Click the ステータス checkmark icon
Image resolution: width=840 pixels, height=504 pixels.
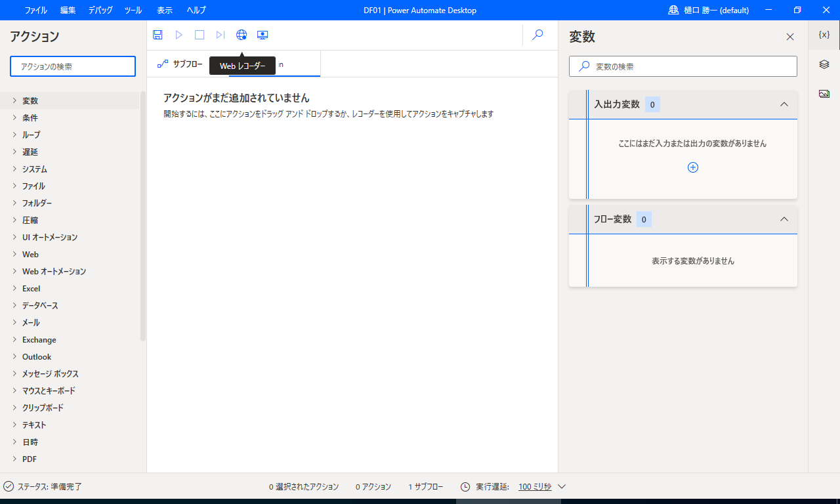(x=9, y=486)
